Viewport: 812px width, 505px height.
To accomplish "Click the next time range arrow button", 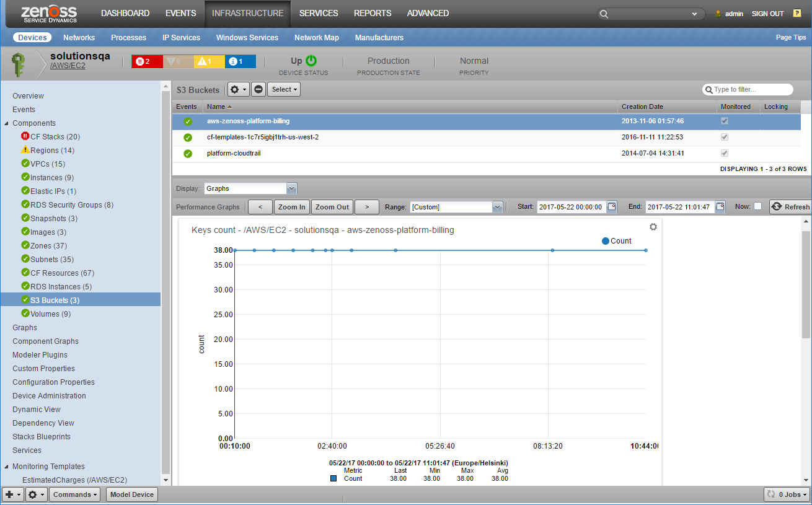I will pyautogui.click(x=367, y=207).
